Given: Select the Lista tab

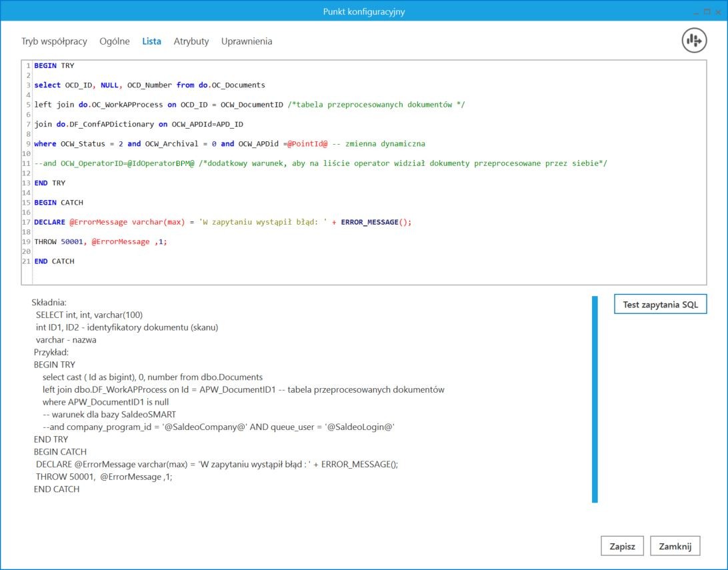Looking at the screenshot, I should coord(151,41).
